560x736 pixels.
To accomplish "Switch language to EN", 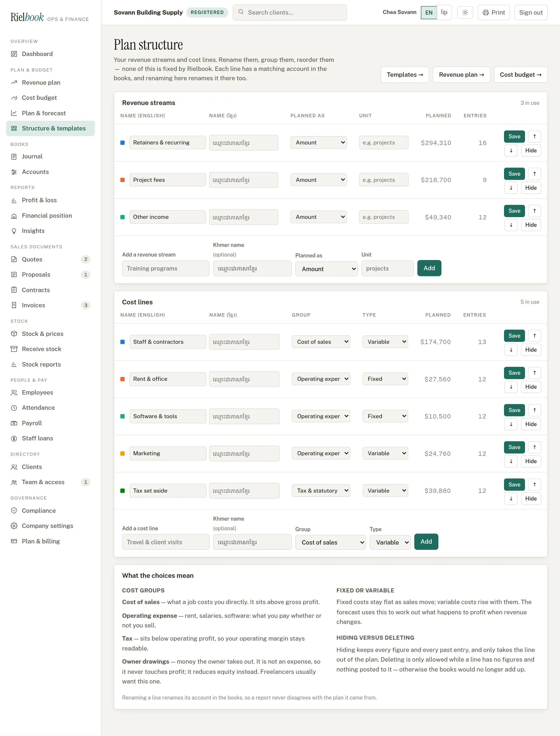I will (429, 12).
